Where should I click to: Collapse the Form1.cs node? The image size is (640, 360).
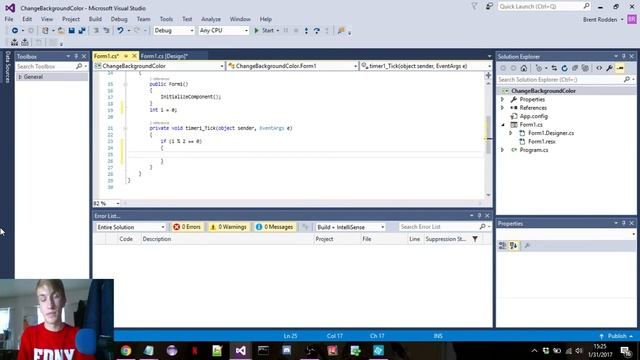tap(502, 124)
